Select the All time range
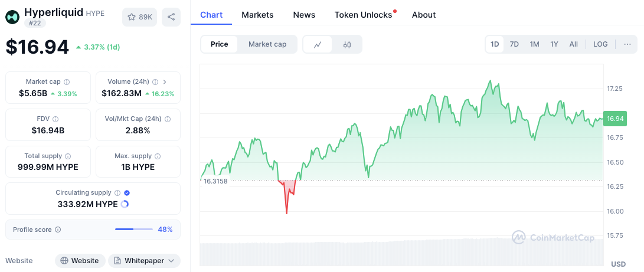 coord(573,44)
